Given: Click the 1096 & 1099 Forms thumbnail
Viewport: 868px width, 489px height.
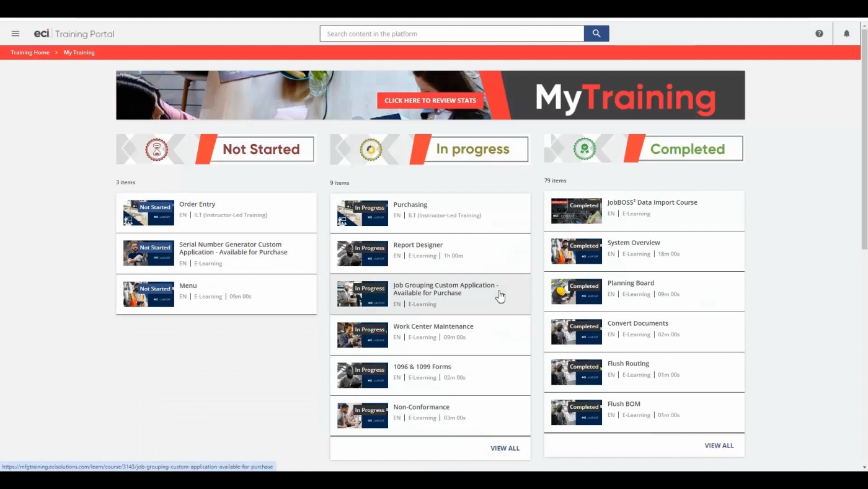Looking at the screenshot, I should (363, 375).
